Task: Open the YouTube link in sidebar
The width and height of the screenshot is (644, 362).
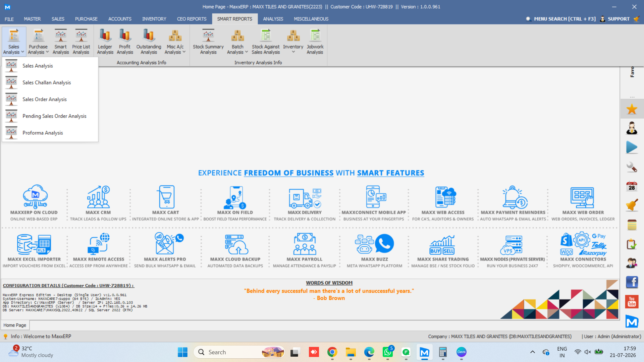Action: 632,302
